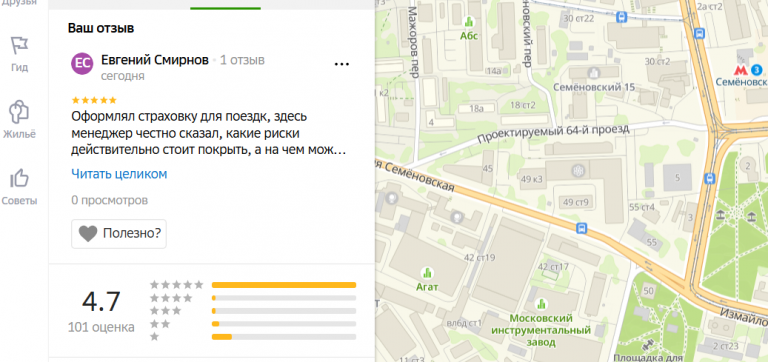This screenshot has width=768, height=362.
Task: Click the Абс business center map icon
Action: (x=469, y=22)
